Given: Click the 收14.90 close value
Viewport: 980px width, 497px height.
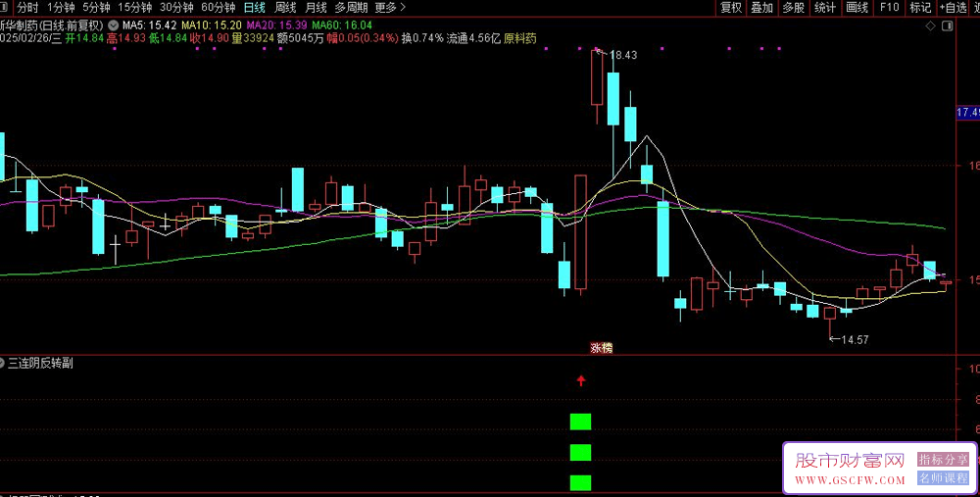Looking at the screenshot, I should 210,39.
